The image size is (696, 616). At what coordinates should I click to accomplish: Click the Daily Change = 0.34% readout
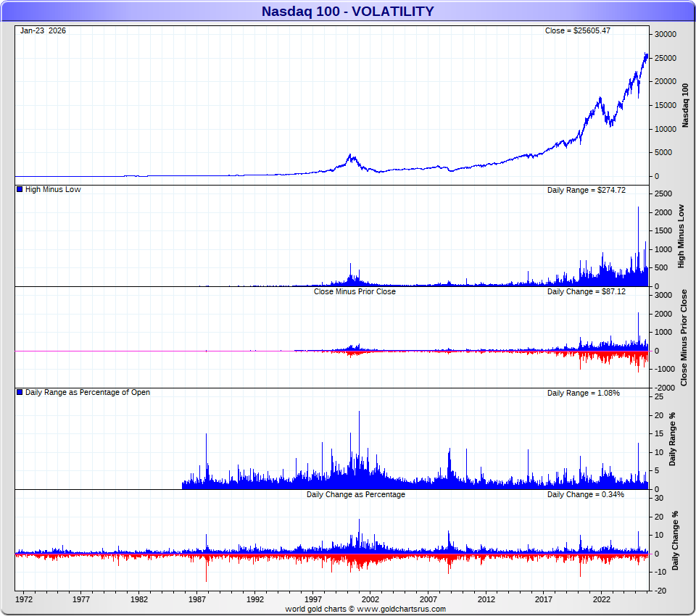tap(586, 494)
